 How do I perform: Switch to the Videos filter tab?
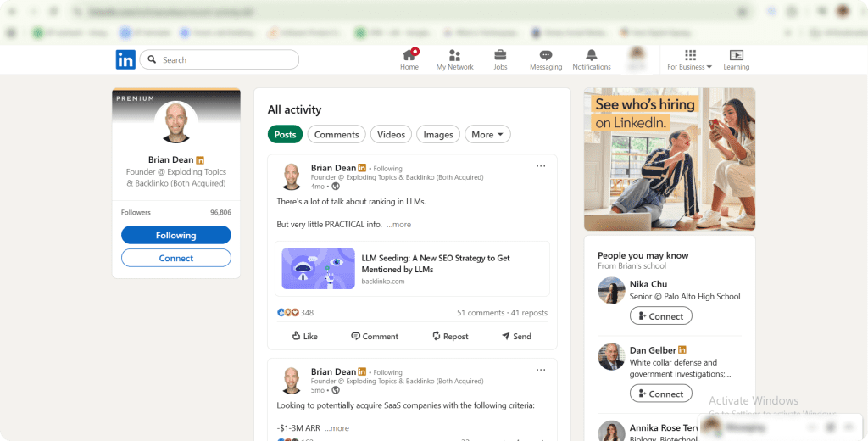tap(392, 134)
